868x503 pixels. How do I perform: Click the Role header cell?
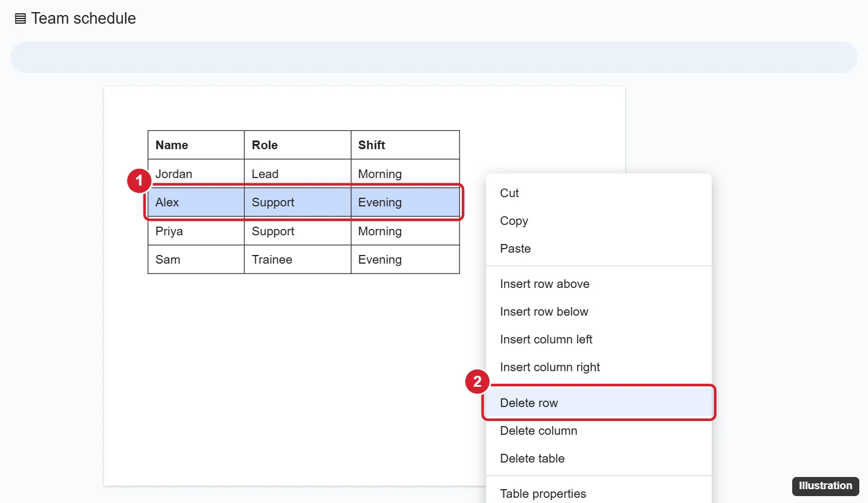coord(297,145)
